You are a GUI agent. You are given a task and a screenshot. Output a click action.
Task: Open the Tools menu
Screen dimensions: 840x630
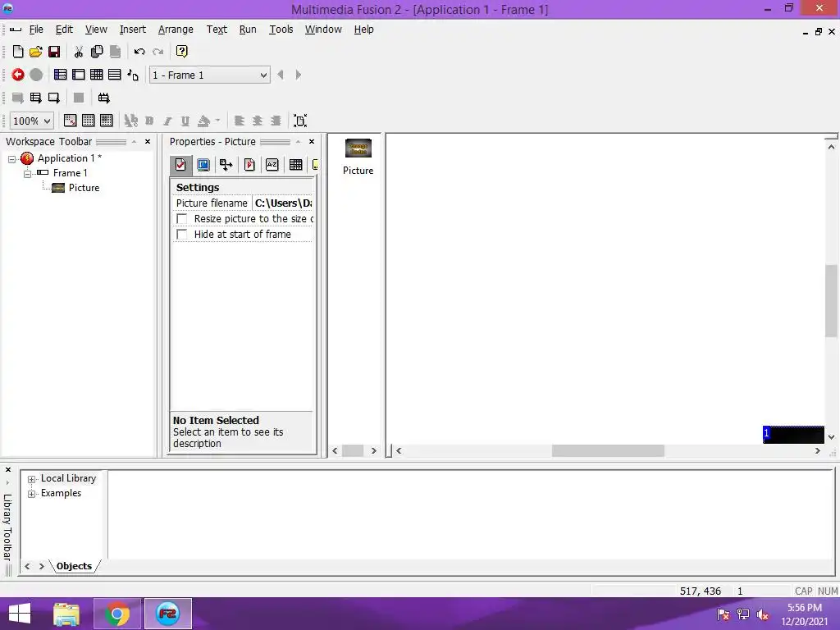point(281,30)
